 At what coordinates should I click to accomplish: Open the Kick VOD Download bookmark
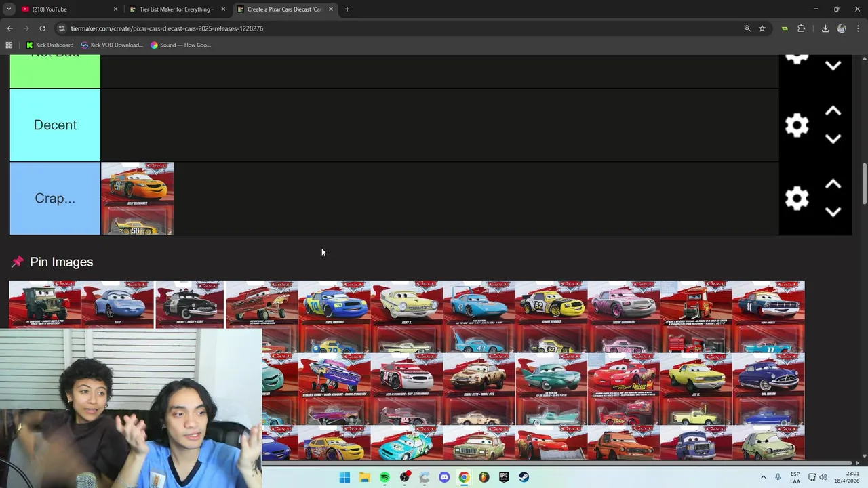click(x=111, y=45)
